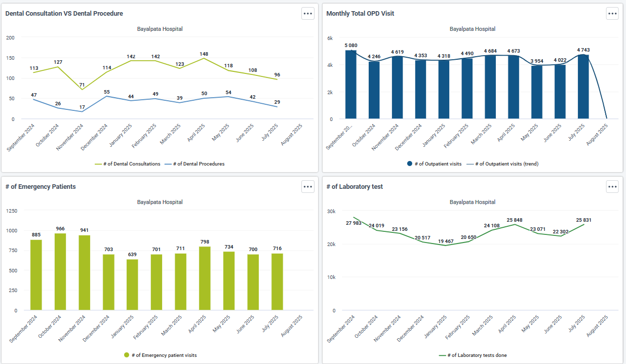626x364 pixels.
Task: Click the 55 dental procedures data point
Action: (x=106, y=96)
